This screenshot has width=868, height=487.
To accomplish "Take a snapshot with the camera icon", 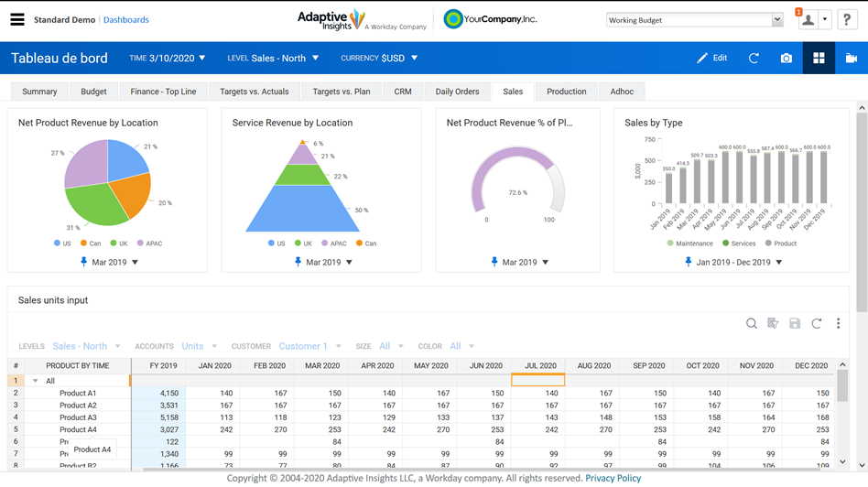I will coord(786,58).
